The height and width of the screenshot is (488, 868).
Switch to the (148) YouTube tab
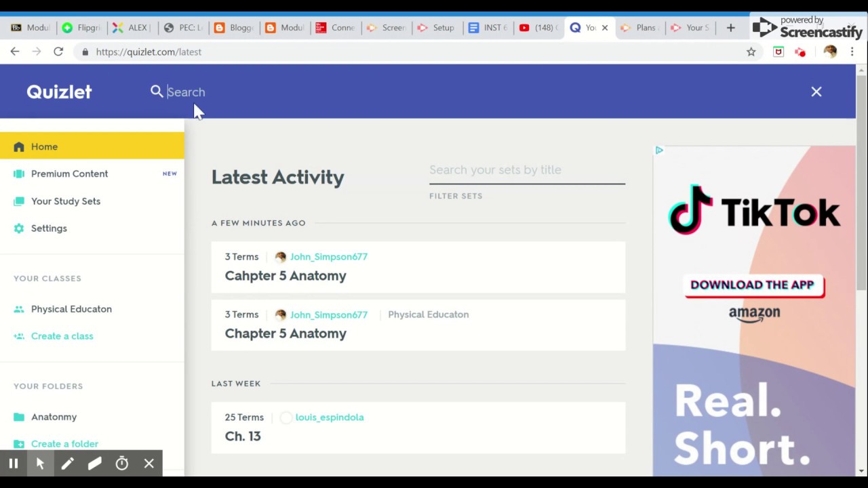[x=539, y=28]
